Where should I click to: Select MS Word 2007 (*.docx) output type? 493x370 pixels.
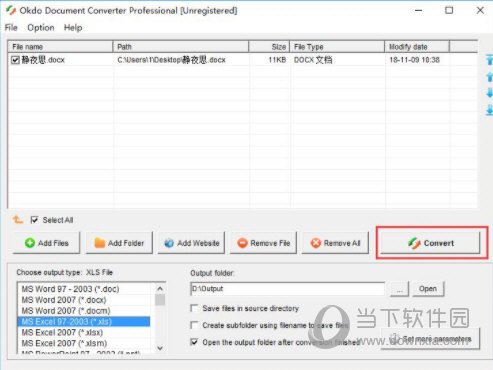pos(85,300)
